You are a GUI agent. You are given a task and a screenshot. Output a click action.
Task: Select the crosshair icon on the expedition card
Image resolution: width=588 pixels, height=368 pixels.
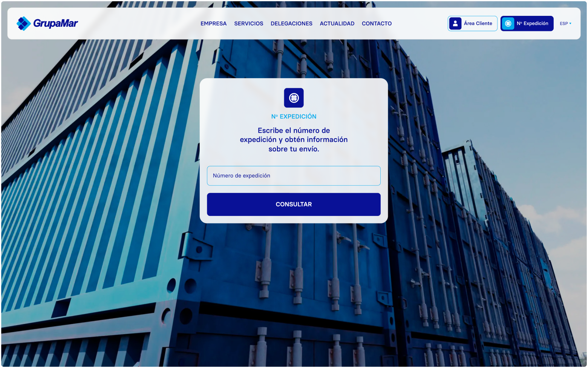[294, 98]
